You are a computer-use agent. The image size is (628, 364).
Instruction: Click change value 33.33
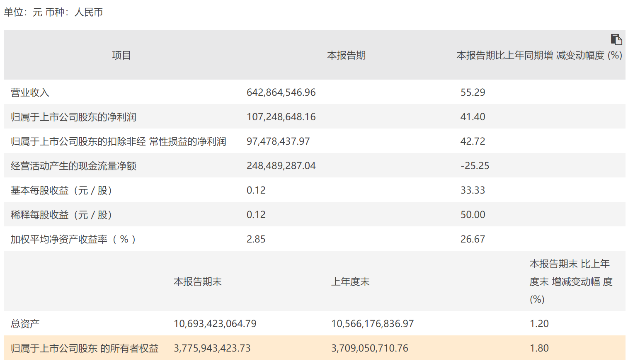pos(473,190)
